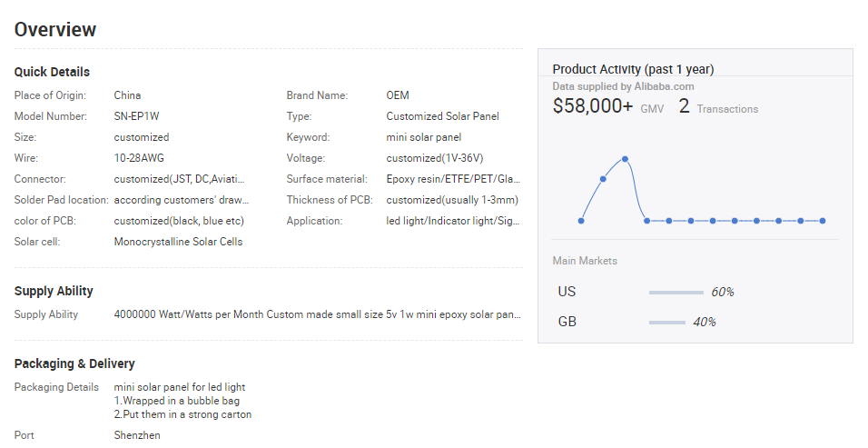Click the peak data point on the chart
This screenshot has height=448, width=868.
pos(625,159)
